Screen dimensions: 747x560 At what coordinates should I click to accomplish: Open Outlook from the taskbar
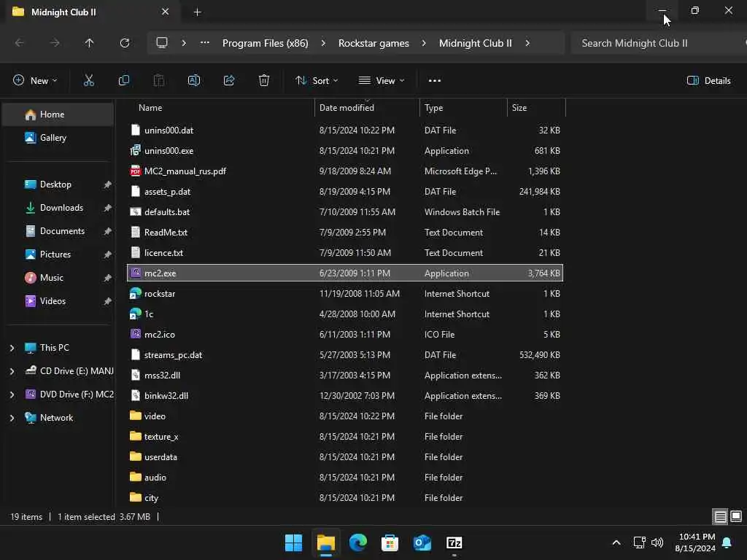point(422,542)
